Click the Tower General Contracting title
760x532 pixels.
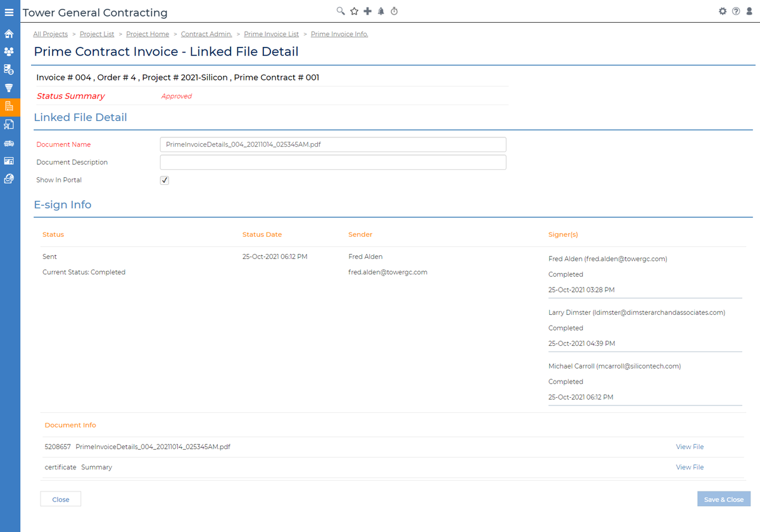[x=95, y=13]
